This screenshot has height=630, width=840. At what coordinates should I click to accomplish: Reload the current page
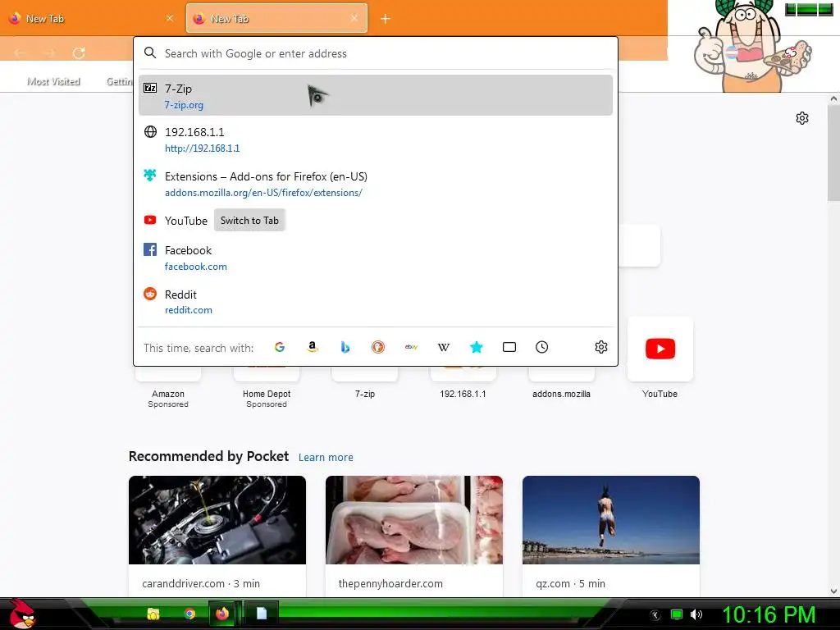(x=79, y=53)
